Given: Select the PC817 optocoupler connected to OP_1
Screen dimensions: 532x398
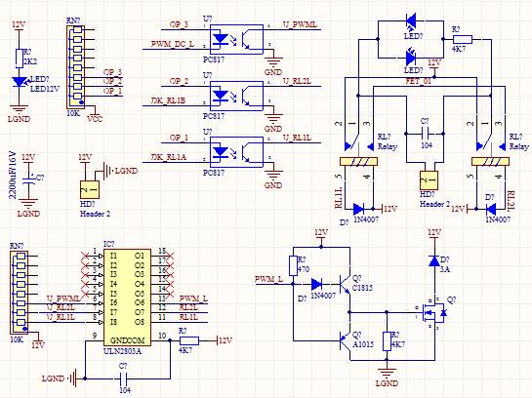Looking at the screenshot, I should tap(236, 152).
